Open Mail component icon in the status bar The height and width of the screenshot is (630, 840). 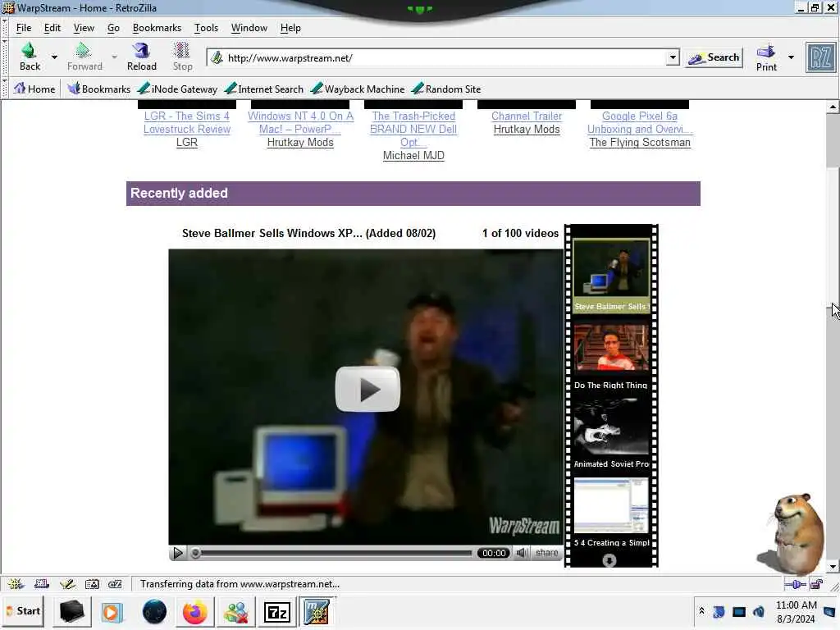click(x=41, y=584)
